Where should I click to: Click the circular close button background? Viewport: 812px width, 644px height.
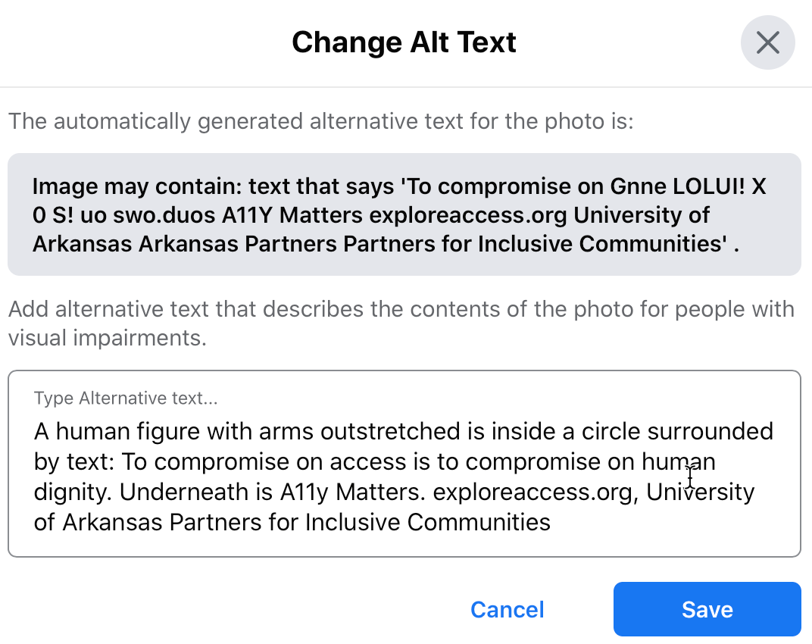coord(767,42)
